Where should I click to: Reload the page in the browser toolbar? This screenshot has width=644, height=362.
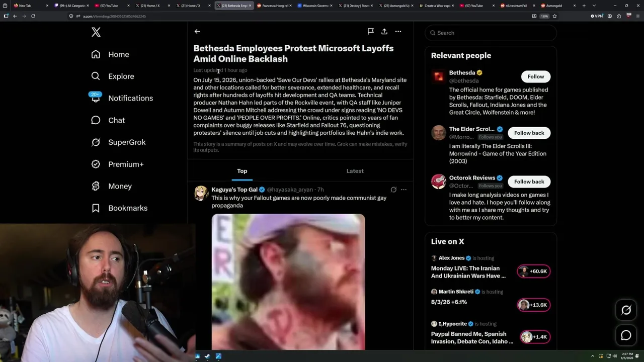point(33,16)
